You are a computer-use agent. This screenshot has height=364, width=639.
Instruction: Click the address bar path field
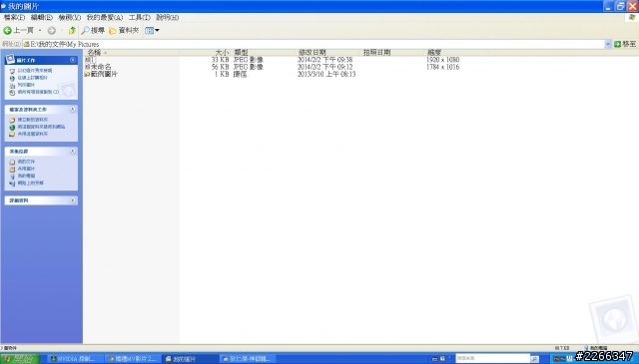314,44
